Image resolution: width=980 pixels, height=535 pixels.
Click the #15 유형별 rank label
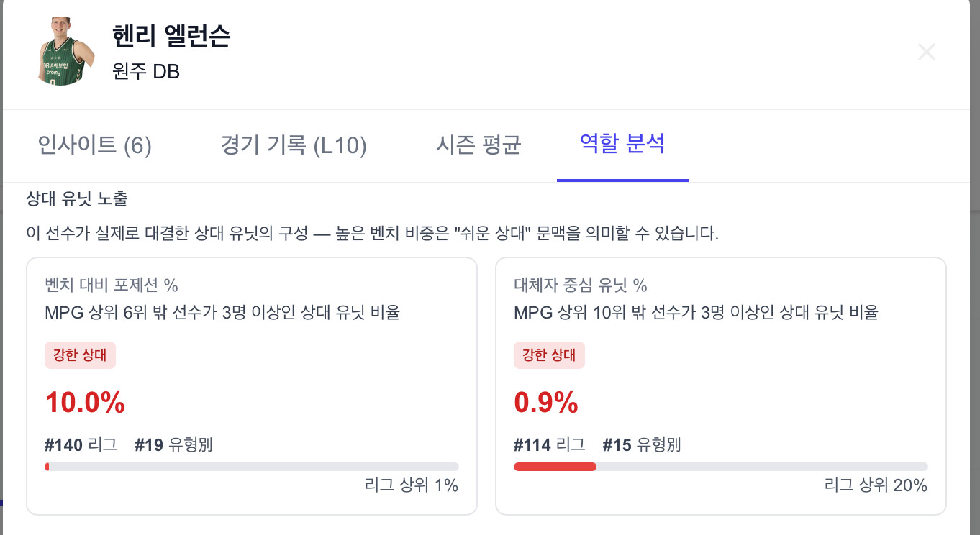pyautogui.click(x=642, y=445)
